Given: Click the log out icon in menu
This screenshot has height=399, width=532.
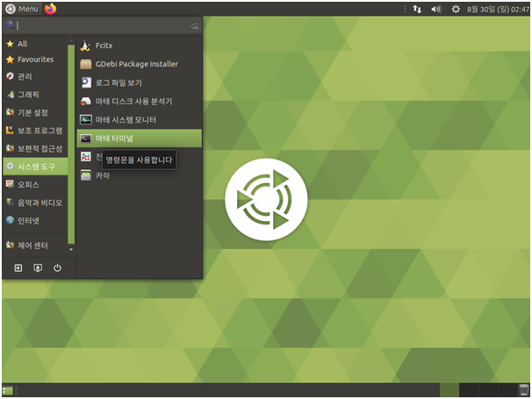Looking at the screenshot, I should [x=18, y=268].
